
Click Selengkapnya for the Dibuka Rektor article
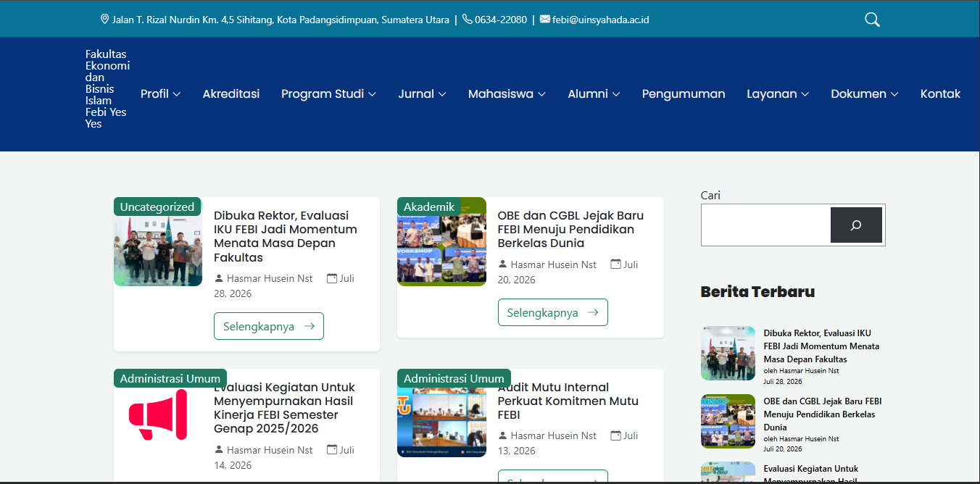(x=269, y=326)
